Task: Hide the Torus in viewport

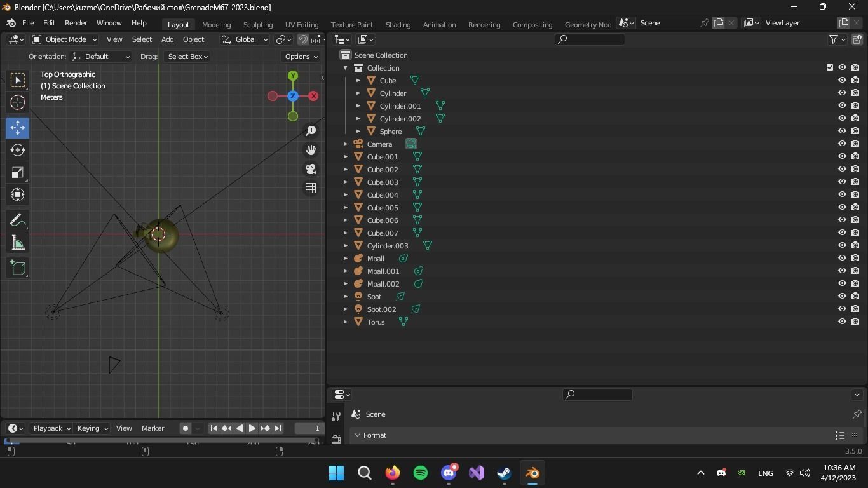Action: pos(843,322)
